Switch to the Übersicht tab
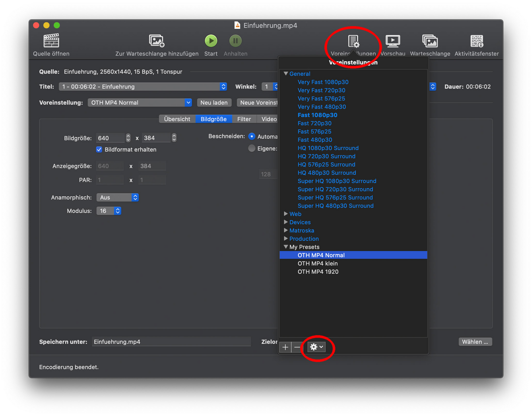Image resolution: width=532 pixels, height=416 pixels. pos(177,119)
